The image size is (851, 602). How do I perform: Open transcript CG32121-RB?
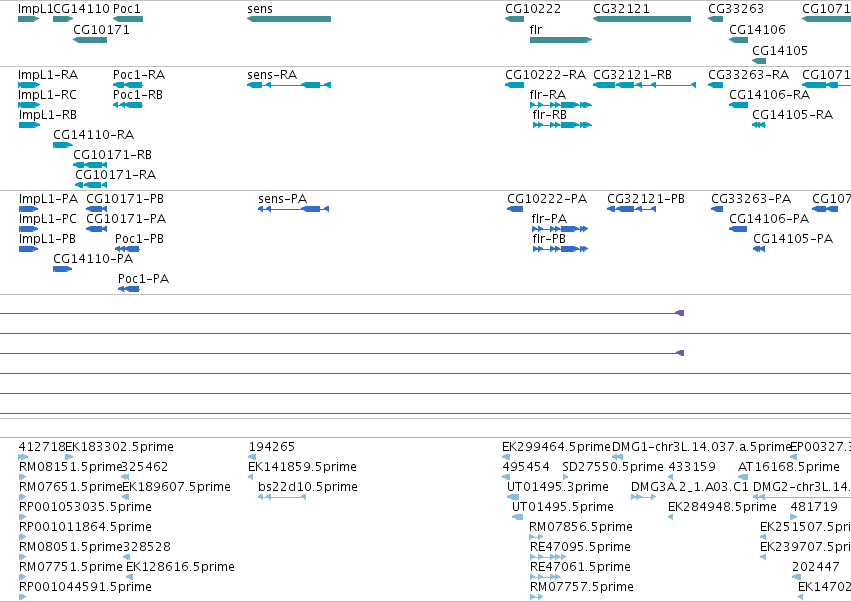[632, 75]
